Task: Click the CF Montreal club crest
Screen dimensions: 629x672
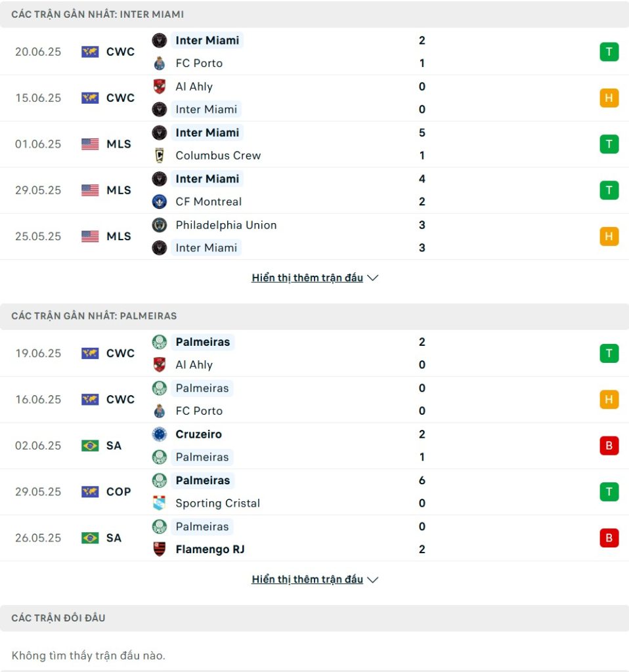Action: [x=159, y=201]
